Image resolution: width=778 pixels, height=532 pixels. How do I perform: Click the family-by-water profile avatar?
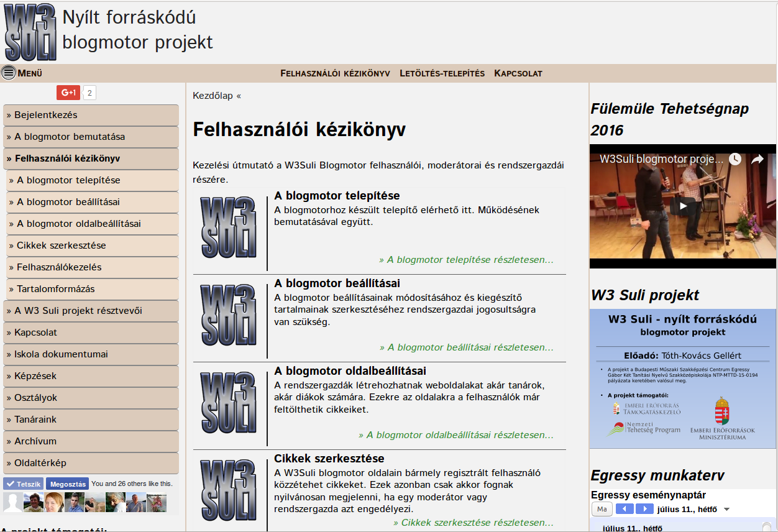[x=156, y=502]
